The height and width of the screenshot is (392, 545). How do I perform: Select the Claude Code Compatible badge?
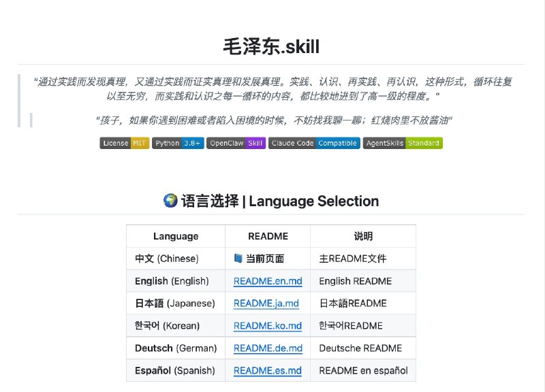click(313, 143)
